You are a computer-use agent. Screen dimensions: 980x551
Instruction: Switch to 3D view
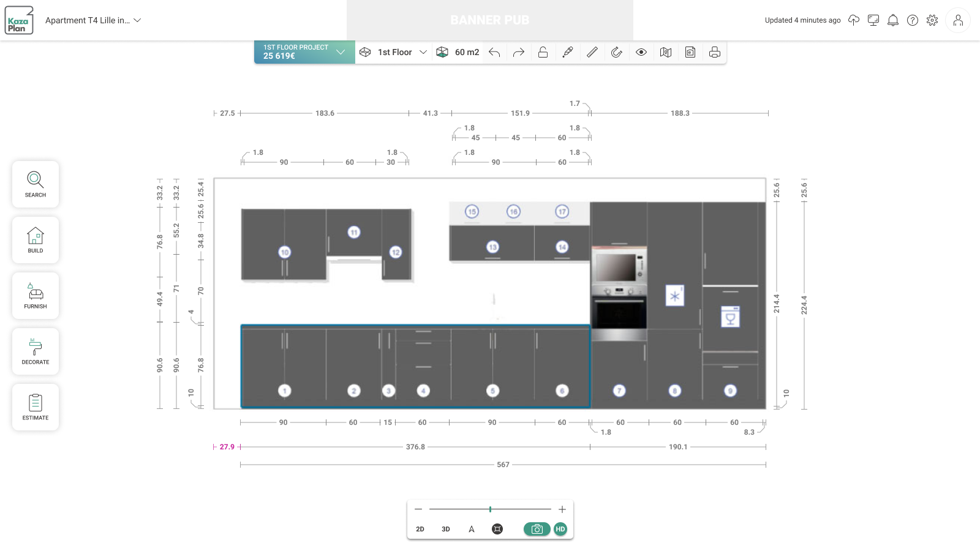point(446,529)
